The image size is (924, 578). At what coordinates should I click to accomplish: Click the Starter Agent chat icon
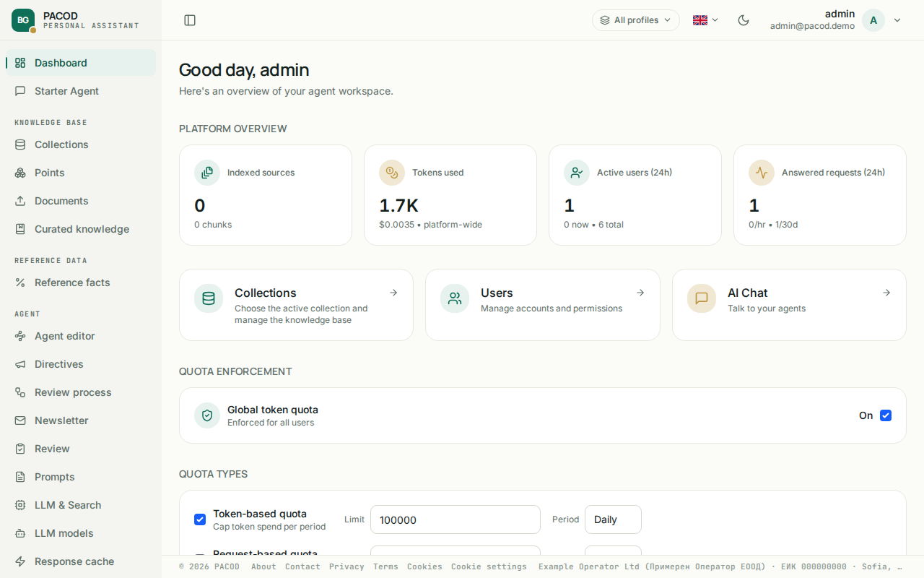pyautogui.click(x=20, y=91)
